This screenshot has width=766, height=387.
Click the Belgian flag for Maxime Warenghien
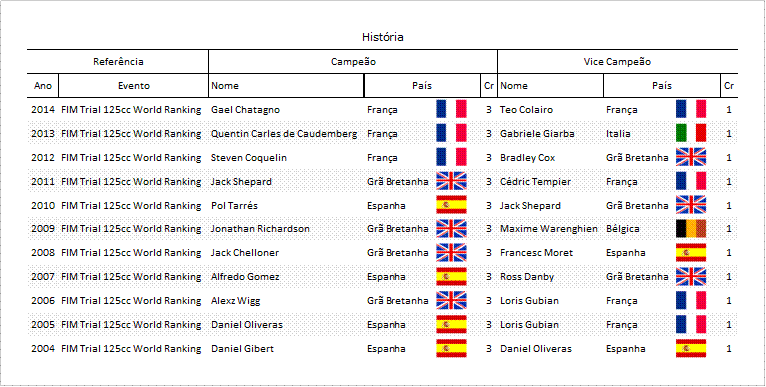pos(691,229)
